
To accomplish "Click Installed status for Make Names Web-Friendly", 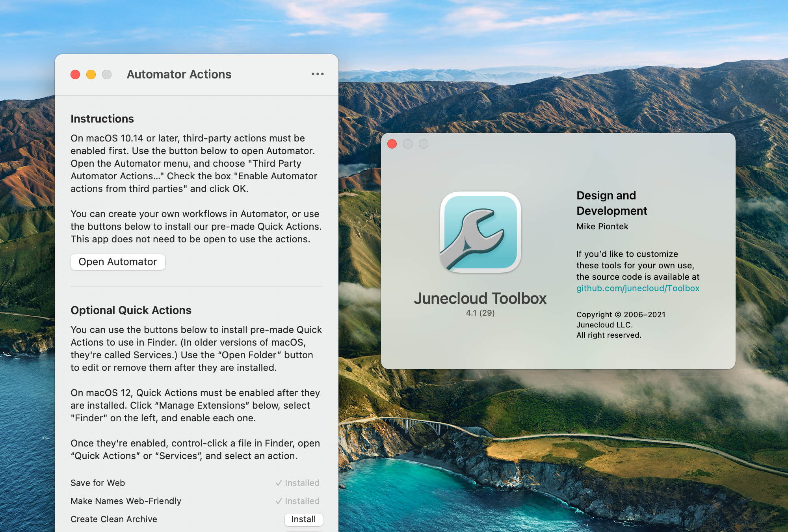I will click(297, 501).
